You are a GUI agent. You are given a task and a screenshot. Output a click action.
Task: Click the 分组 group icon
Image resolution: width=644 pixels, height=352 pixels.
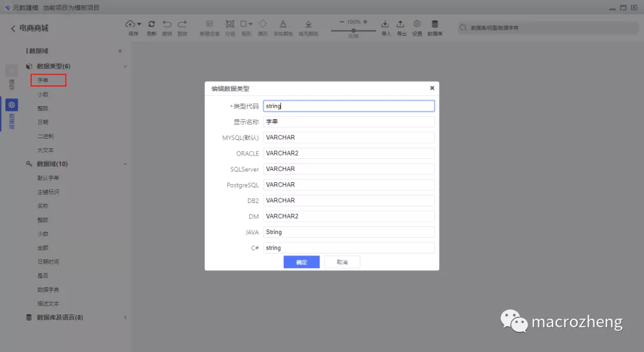[230, 24]
